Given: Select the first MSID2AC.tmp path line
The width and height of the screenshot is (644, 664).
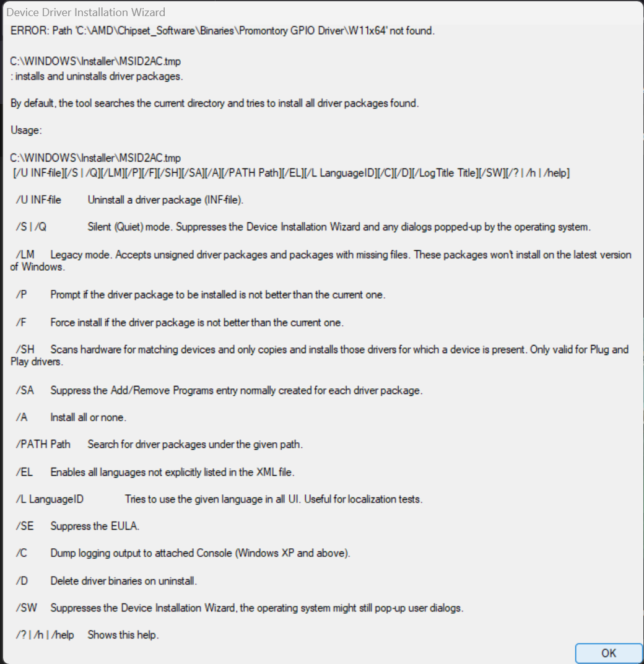Looking at the screenshot, I should pyautogui.click(x=95, y=61).
